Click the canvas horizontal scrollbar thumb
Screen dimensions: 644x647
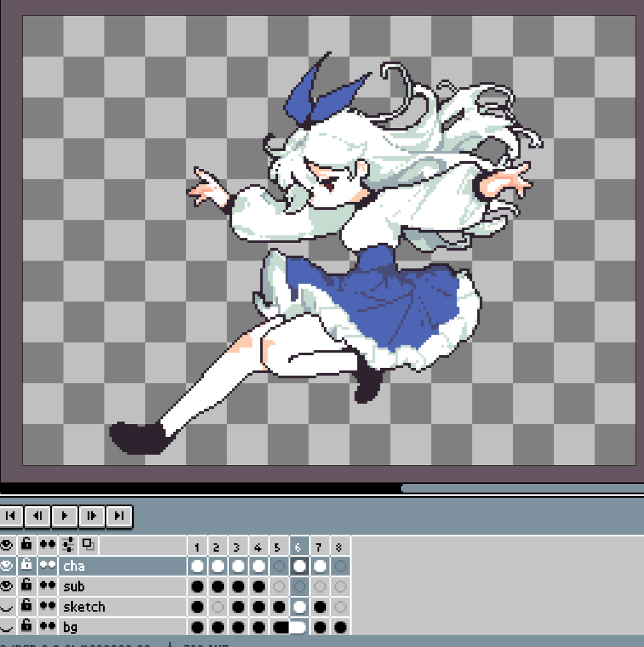click(522, 488)
